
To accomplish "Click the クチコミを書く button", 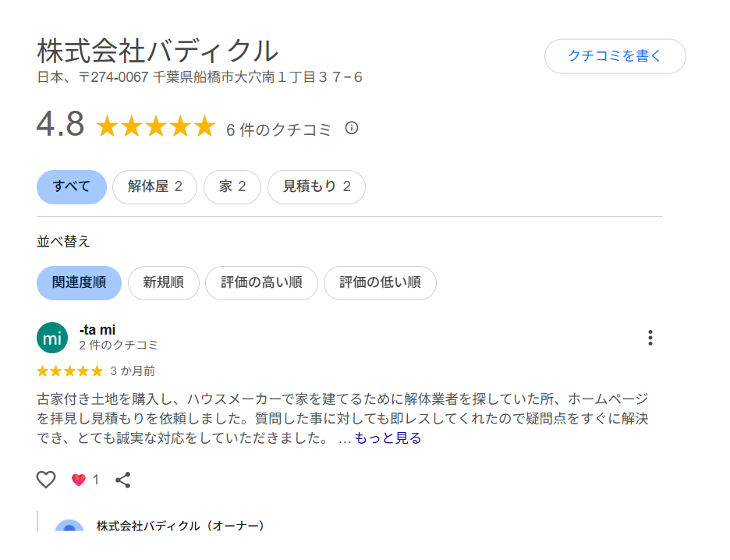I will (615, 56).
